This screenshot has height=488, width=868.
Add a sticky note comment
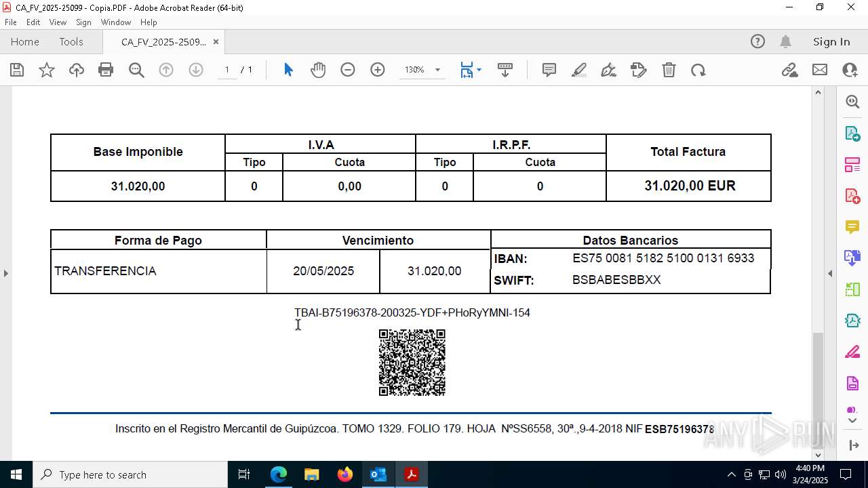(x=549, y=70)
